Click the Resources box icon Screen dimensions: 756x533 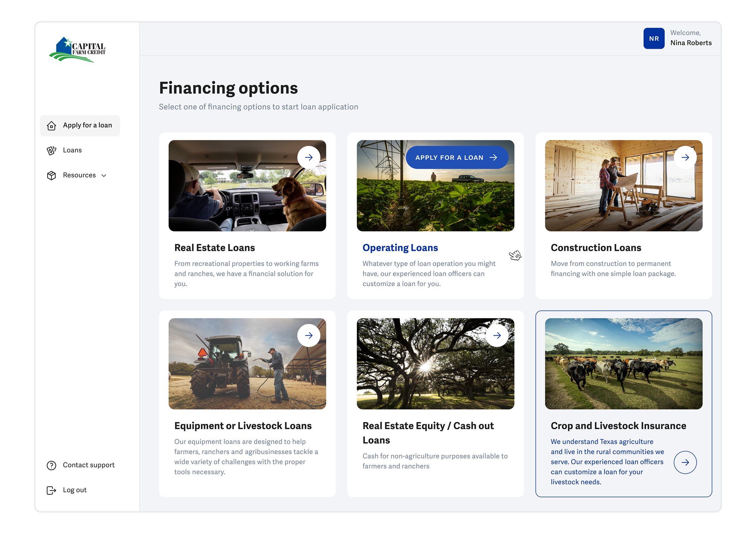point(51,175)
